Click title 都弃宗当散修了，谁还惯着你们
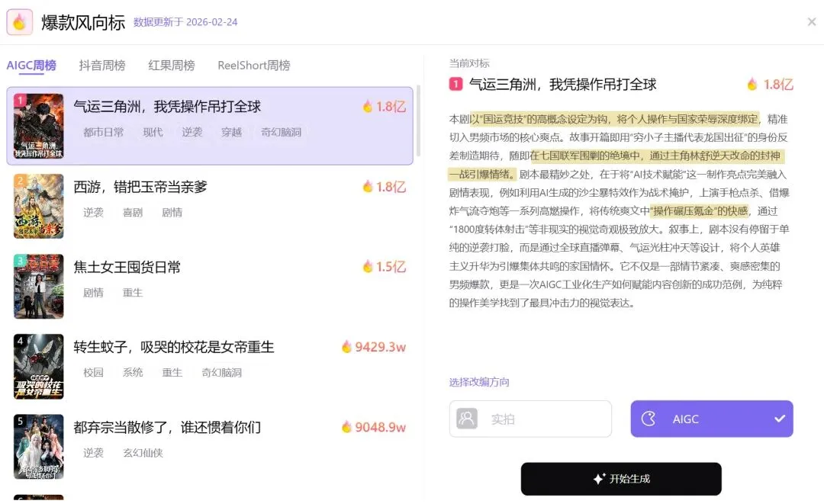This screenshot has height=504, width=824. pos(167,427)
